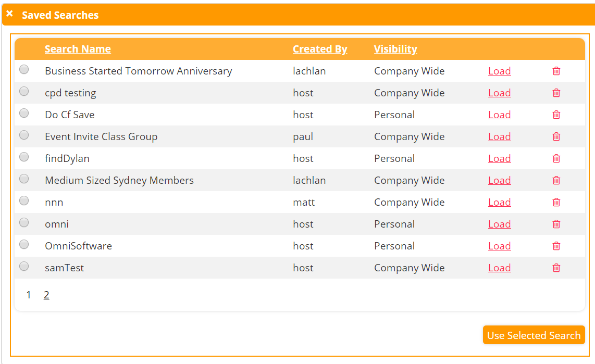Screen dimensions: 595x364
Task: Delete the cpd testing saved search
Action: (x=556, y=93)
